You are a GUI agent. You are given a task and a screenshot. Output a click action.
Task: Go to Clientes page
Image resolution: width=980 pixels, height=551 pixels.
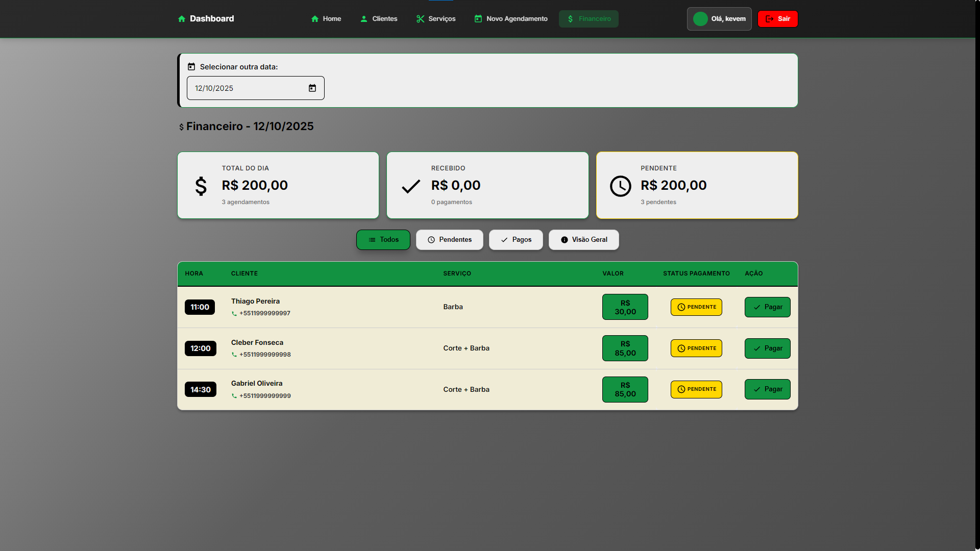pyautogui.click(x=379, y=19)
